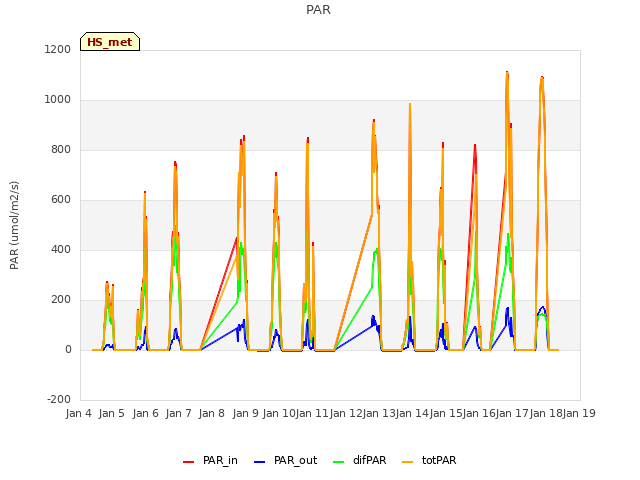The image size is (640, 480).
Task: Click the Jan 5 x-axis label
Action: coord(112,413)
